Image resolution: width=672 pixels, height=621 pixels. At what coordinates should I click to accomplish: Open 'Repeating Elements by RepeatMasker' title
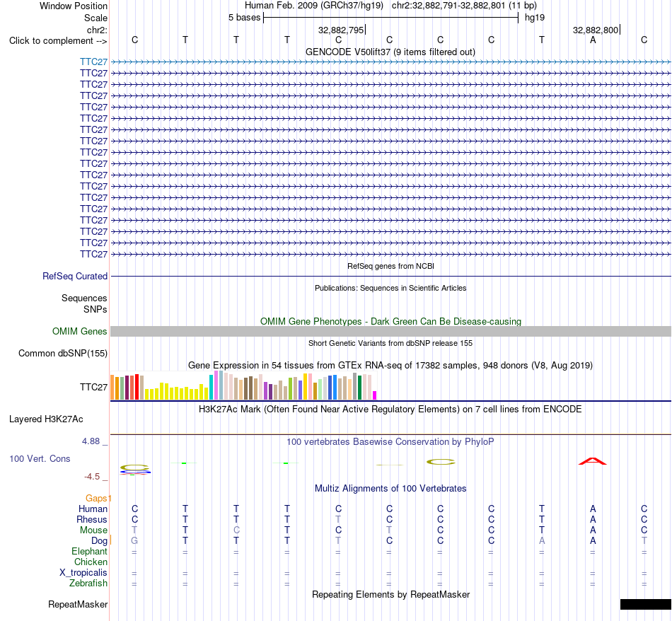pyautogui.click(x=390, y=594)
